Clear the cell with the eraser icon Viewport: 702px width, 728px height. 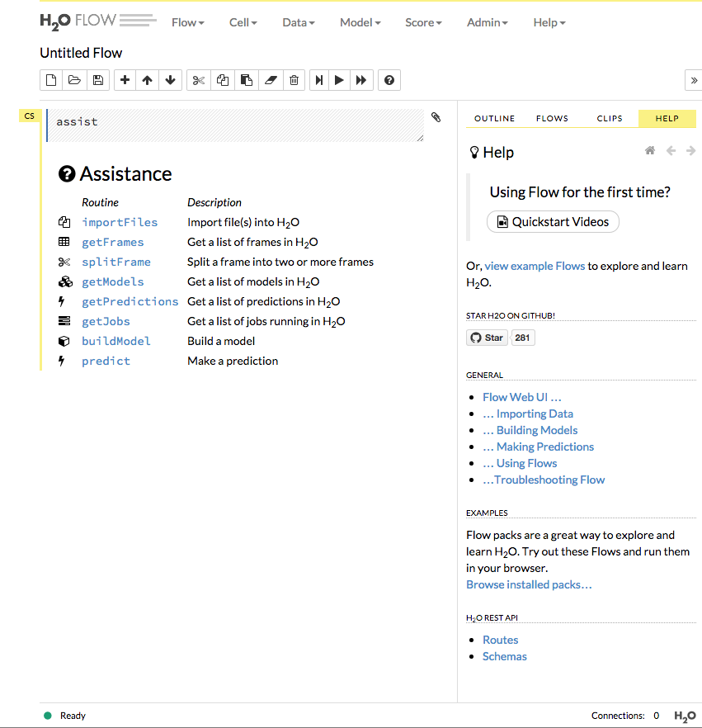[271, 80]
